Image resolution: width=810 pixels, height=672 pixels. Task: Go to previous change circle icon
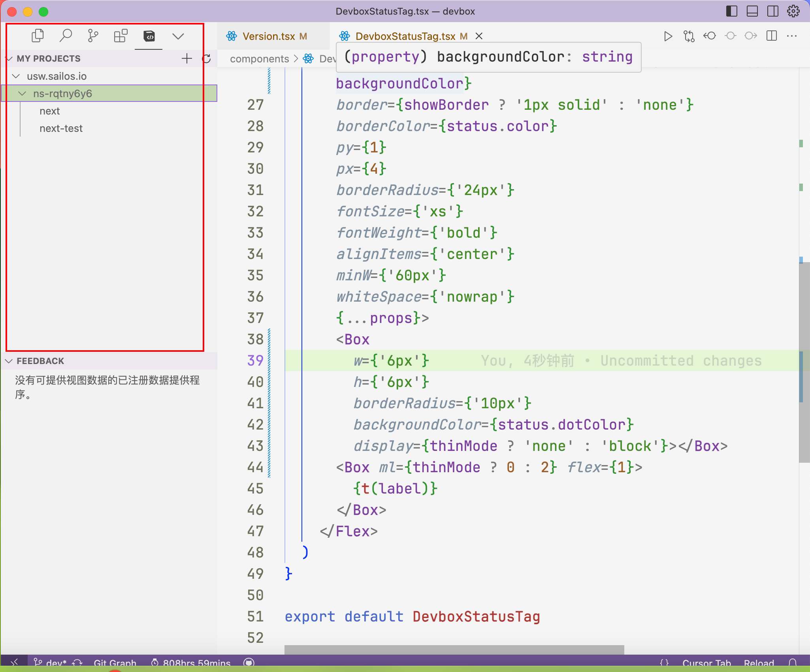click(x=730, y=36)
